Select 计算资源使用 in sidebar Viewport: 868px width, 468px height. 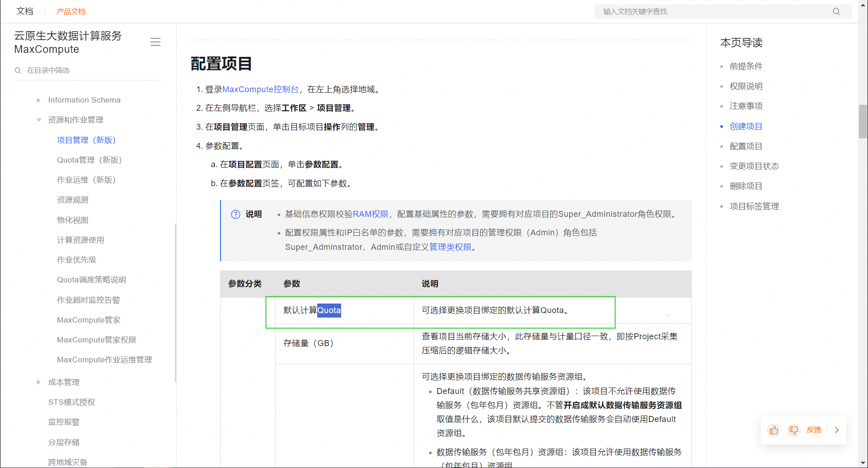(80, 240)
